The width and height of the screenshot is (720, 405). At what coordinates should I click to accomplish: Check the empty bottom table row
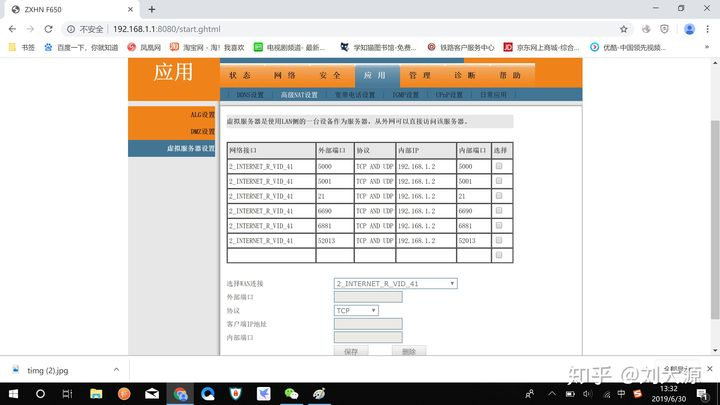(x=499, y=255)
